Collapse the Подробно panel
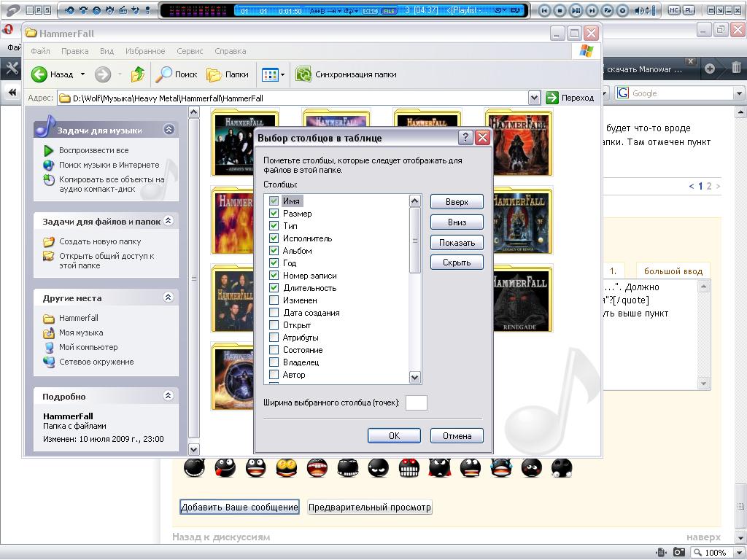 pos(169,396)
